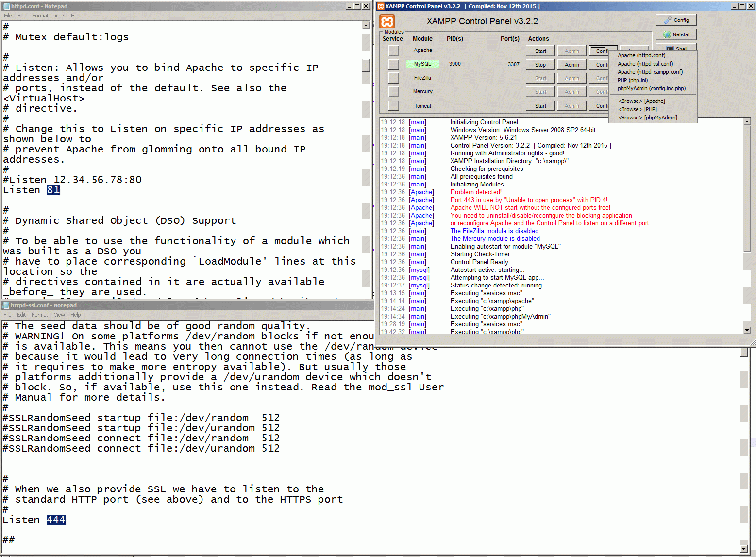This screenshot has width=756, height=557.
Task: Select PHP (php.ini) in the Config menu
Action: coord(653,80)
